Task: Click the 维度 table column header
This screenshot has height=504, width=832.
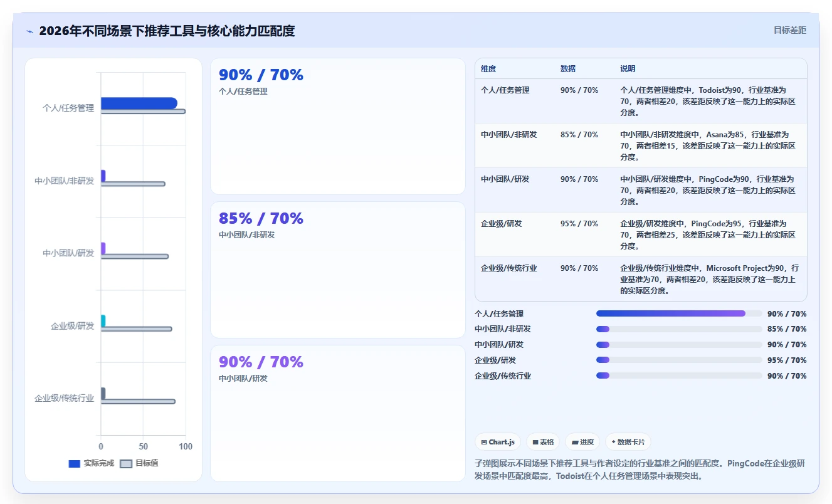Action: click(x=488, y=69)
